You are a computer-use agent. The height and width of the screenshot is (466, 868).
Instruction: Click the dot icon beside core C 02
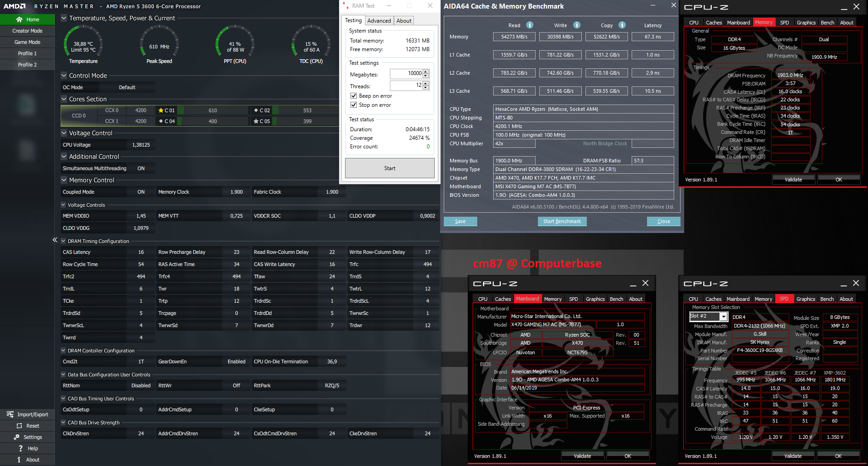(256, 110)
